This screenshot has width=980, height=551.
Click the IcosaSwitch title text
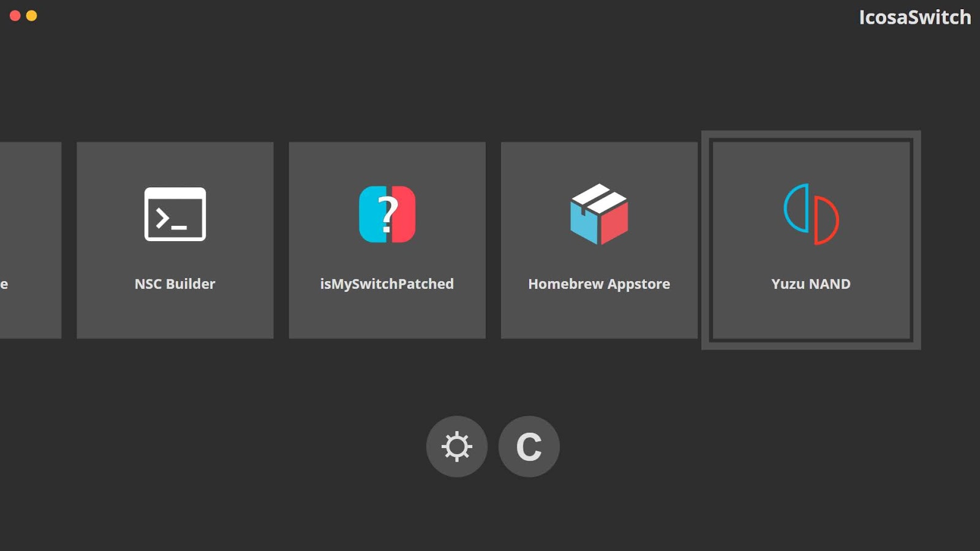click(x=915, y=17)
